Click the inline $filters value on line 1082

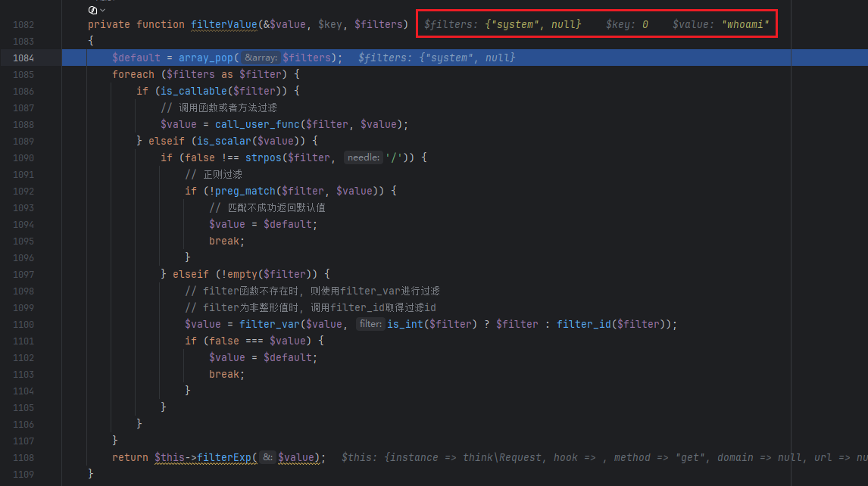point(503,24)
